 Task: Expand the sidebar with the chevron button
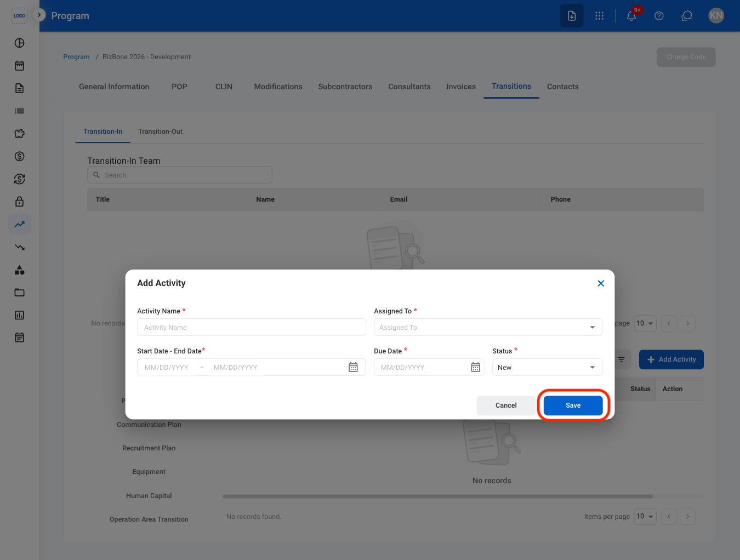point(39,15)
